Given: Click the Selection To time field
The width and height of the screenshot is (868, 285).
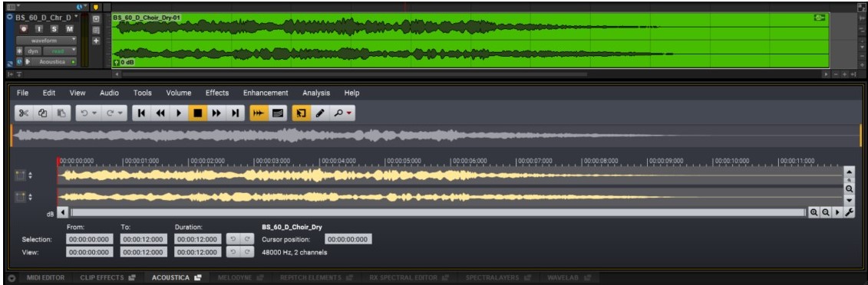Looking at the screenshot, I should [x=144, y=240].
